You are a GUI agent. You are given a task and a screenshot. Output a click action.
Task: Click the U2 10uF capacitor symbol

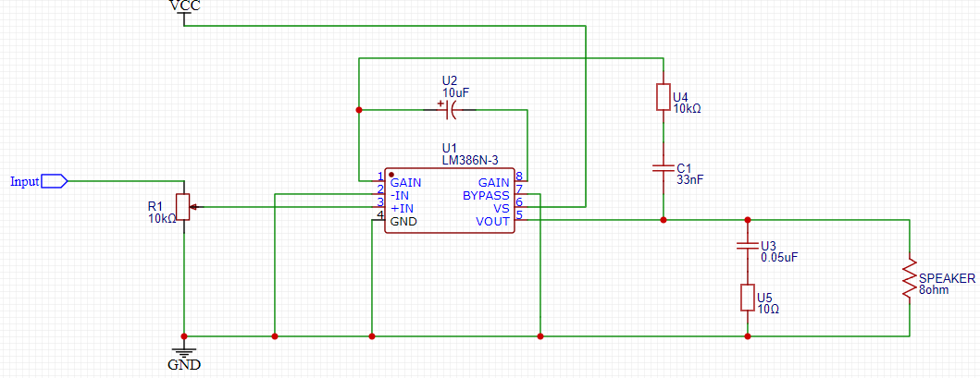[450, 110]
